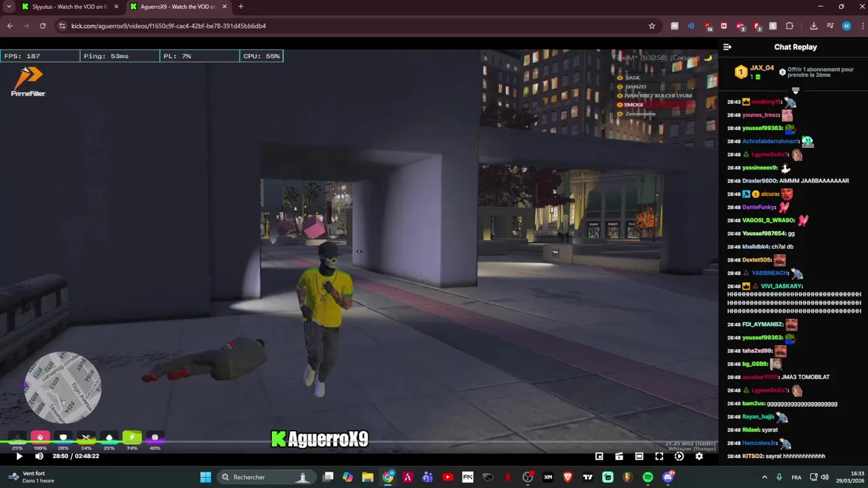Screen dimensions: 868x488
Task: Click the taskbar Rechercher search box
Action: pyautogui.click(x=267, y=477)
